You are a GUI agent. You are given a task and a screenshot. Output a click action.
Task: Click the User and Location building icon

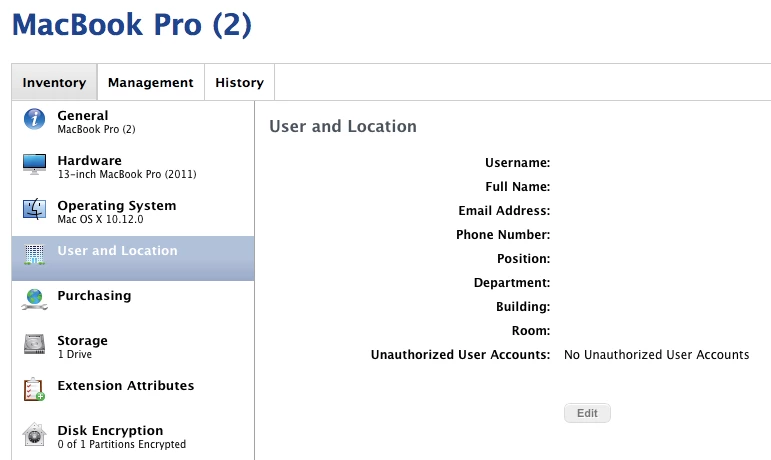34,255
